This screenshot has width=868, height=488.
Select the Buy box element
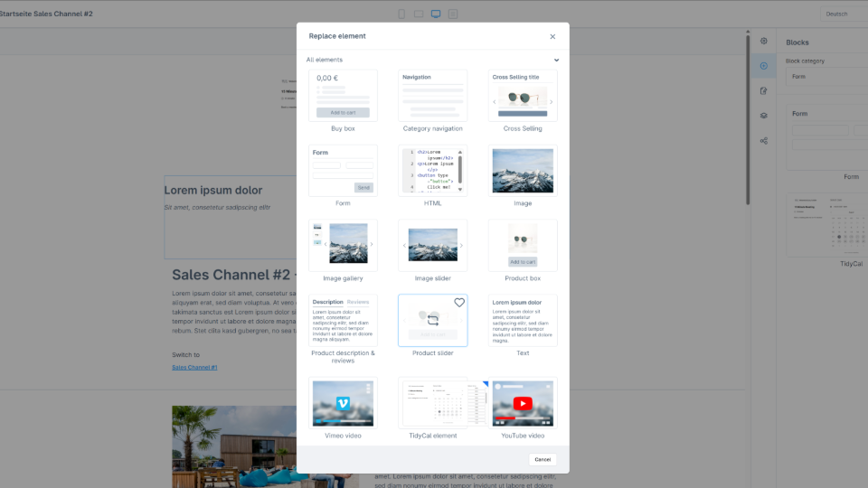coord(343,96)
